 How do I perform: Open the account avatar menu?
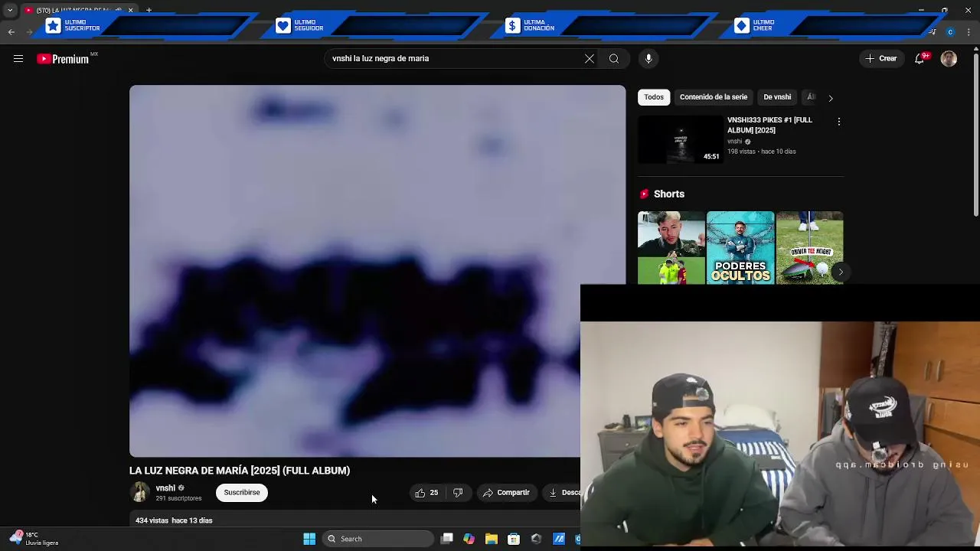click(949, 59)
